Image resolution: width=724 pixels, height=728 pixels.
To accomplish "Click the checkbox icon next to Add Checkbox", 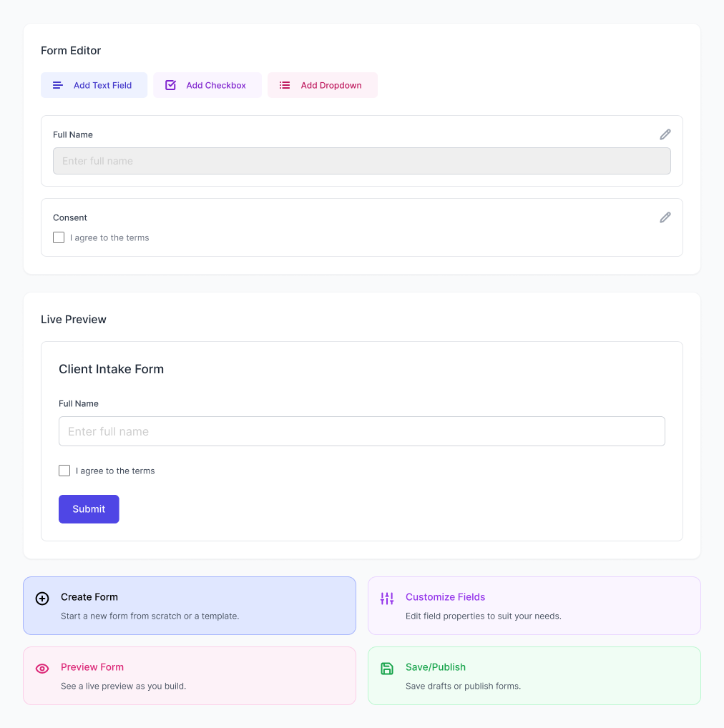I will coord(170,84).
